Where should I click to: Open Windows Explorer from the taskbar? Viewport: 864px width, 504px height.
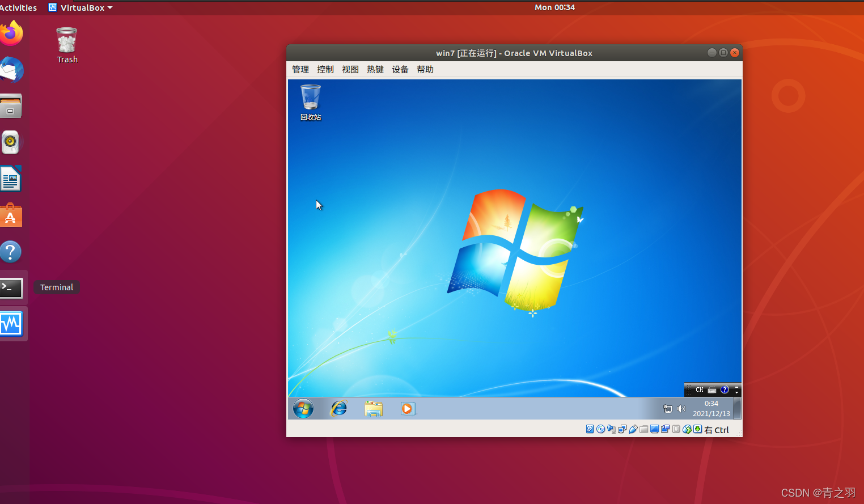pos(374,409)
